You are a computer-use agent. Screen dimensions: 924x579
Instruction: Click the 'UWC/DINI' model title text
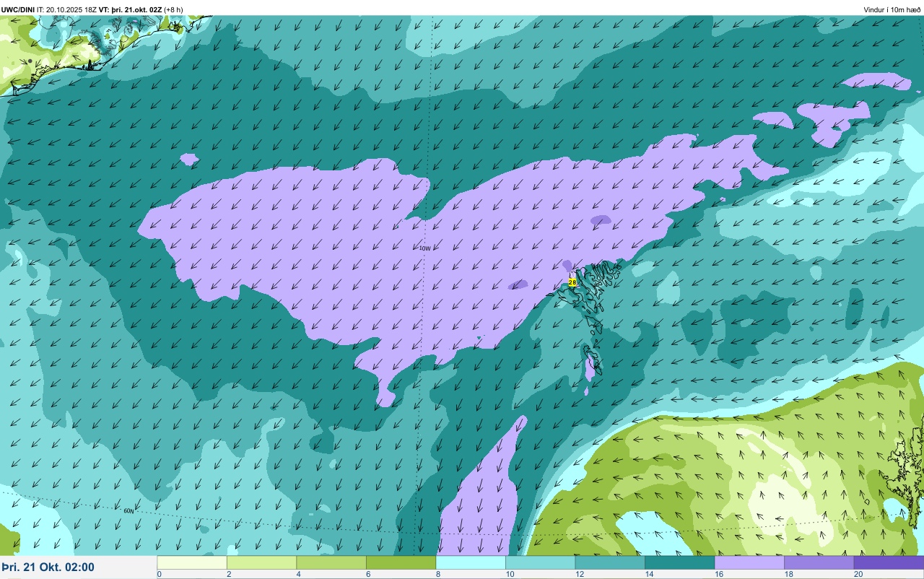coord(18,9)
